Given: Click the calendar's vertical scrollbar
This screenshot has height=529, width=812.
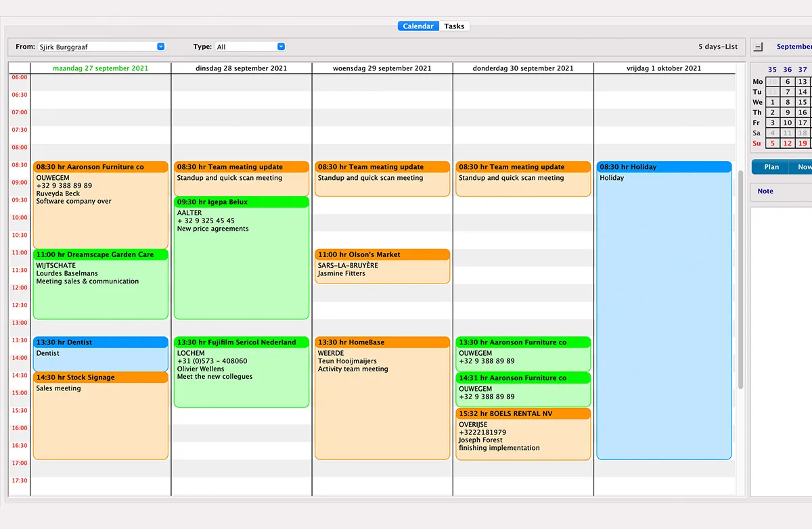Looking at the screenshot, I should pos(741,279).
